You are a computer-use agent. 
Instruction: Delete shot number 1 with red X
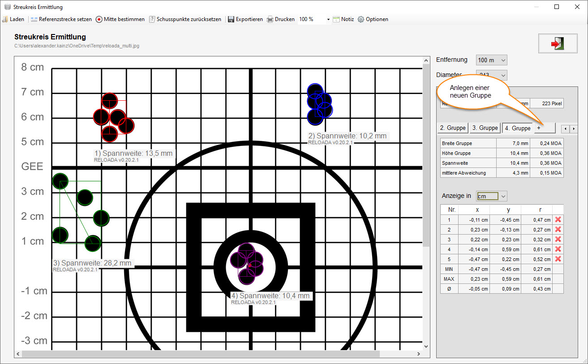pyautogui.click(x=558, y=220)
